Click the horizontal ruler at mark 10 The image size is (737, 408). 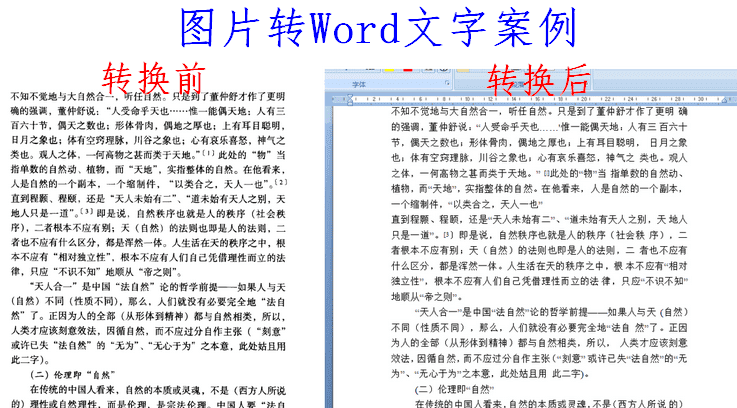[467, 99]
